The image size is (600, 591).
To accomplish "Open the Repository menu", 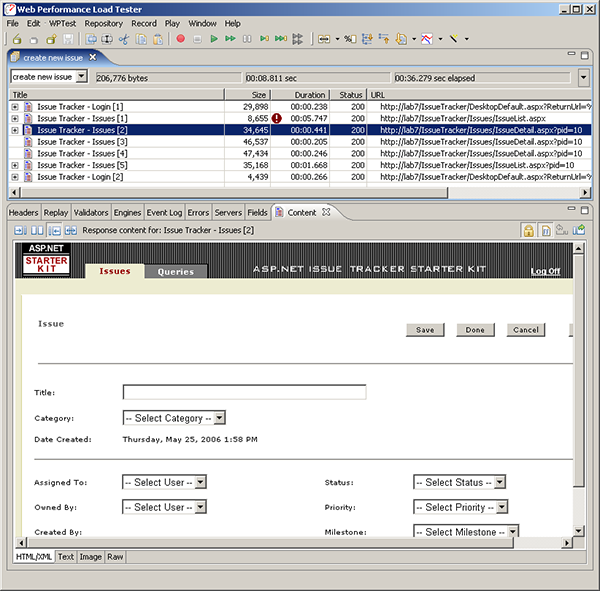I will 104,24.
